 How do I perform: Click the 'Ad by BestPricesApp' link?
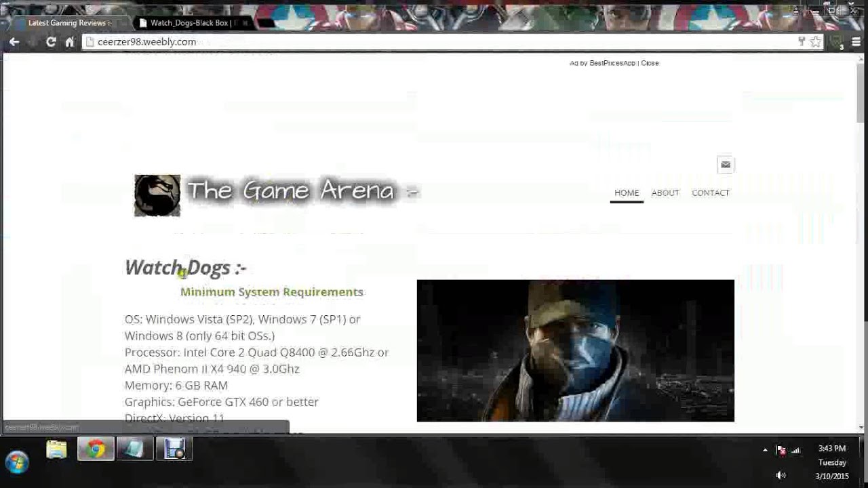click(x=602, y=63)
